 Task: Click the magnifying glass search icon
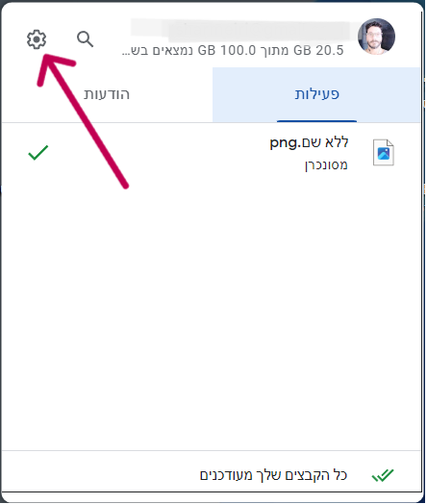click(86, 39)
